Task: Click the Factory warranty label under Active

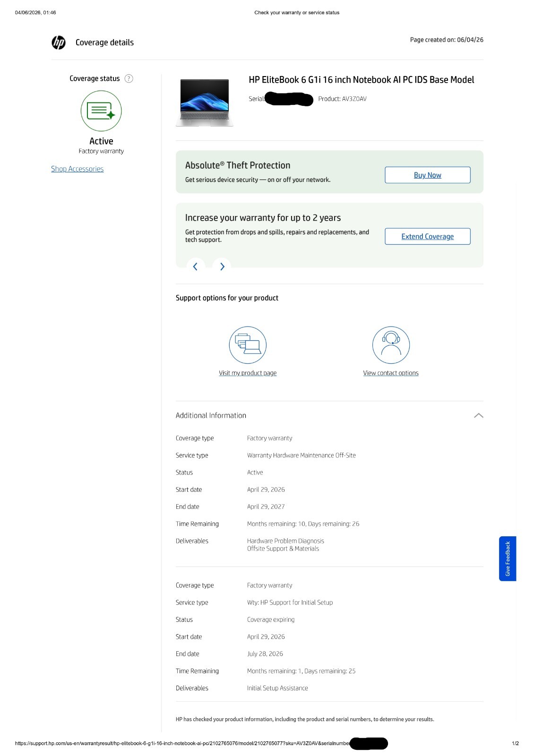Action: (101, 151)
